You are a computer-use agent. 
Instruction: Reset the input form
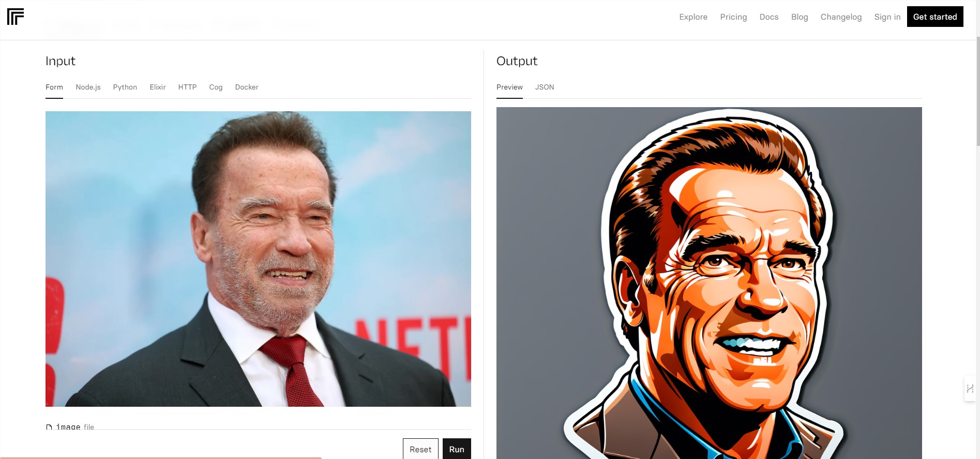420,449
